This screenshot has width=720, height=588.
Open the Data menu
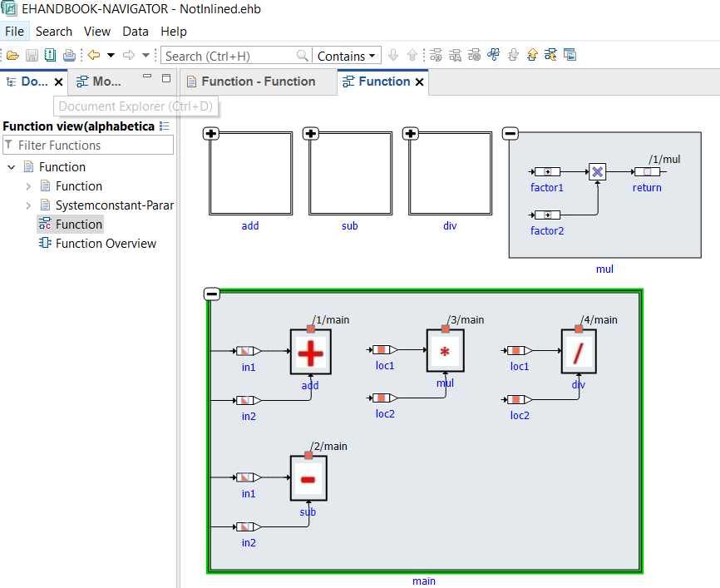coord(136,32)
